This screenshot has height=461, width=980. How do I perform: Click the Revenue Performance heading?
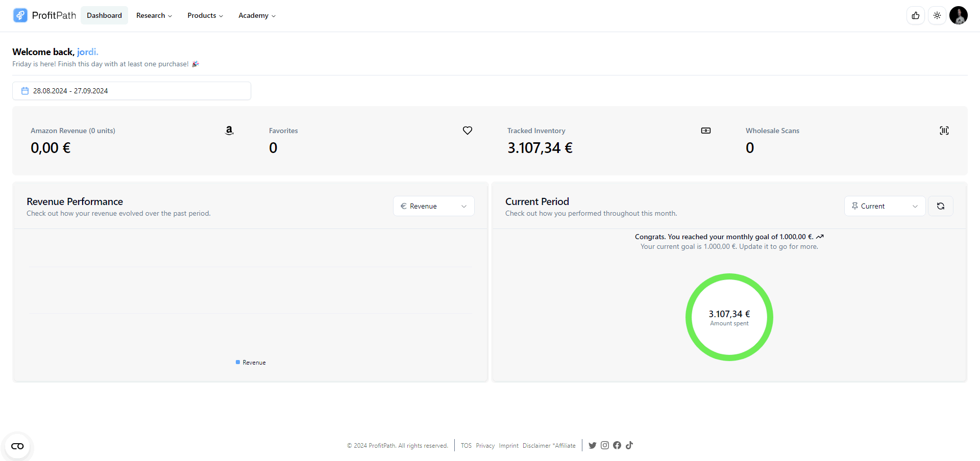click(x=75, y=201)
